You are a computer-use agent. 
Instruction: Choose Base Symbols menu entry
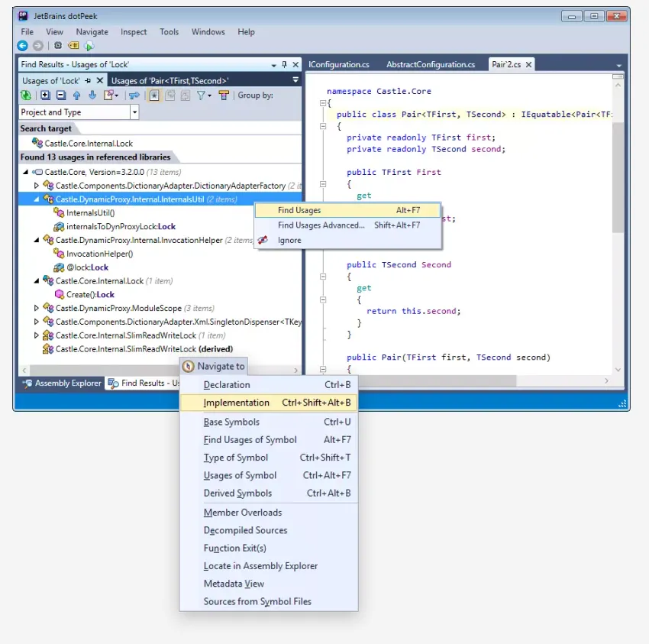(269, 422)
